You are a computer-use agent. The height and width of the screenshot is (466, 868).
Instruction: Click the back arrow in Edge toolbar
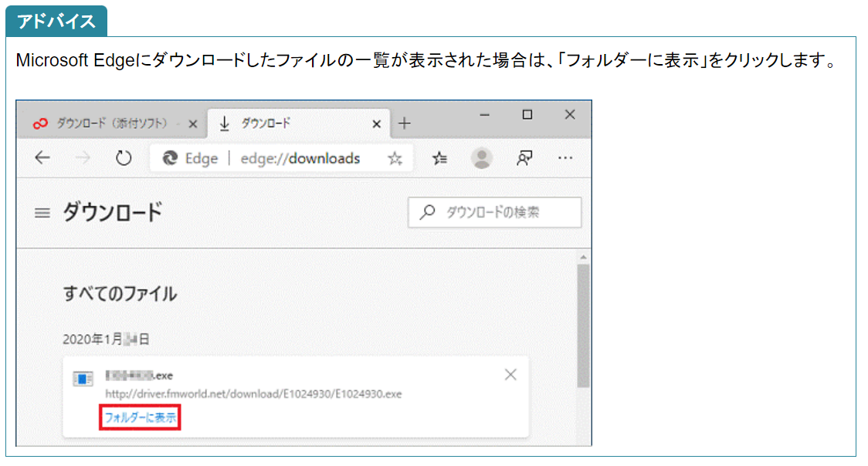(42, 158)
